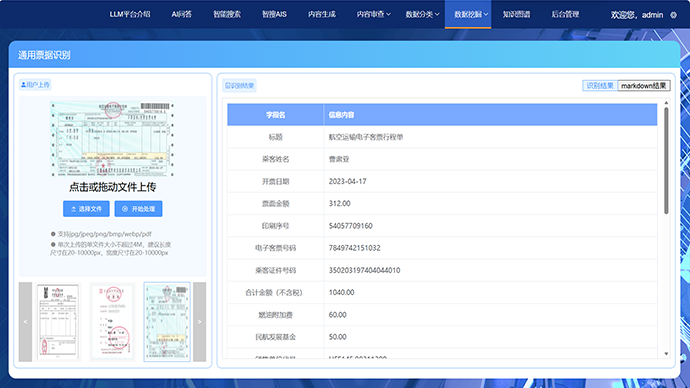This screenshot has height=388, width=690.
Task: Open the LLM平台介绍 menu item
Action: pyautogui.click(x=130, y=15)
